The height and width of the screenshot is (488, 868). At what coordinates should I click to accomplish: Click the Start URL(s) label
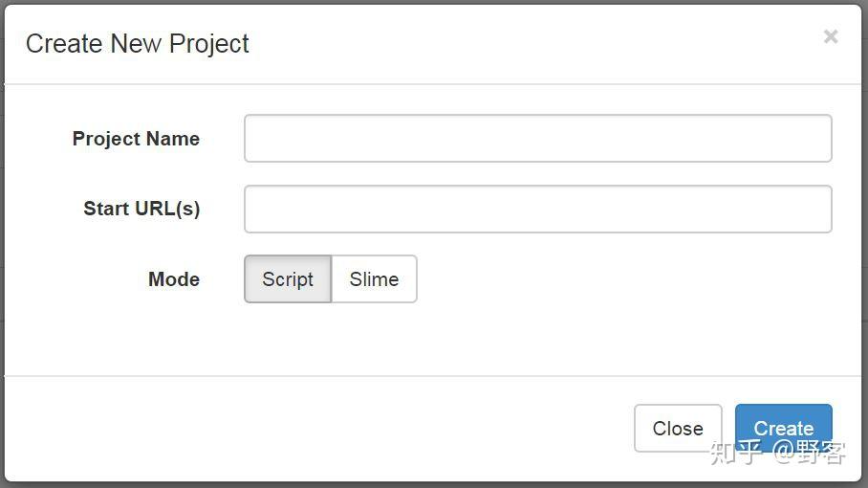[x=141, y=209]
